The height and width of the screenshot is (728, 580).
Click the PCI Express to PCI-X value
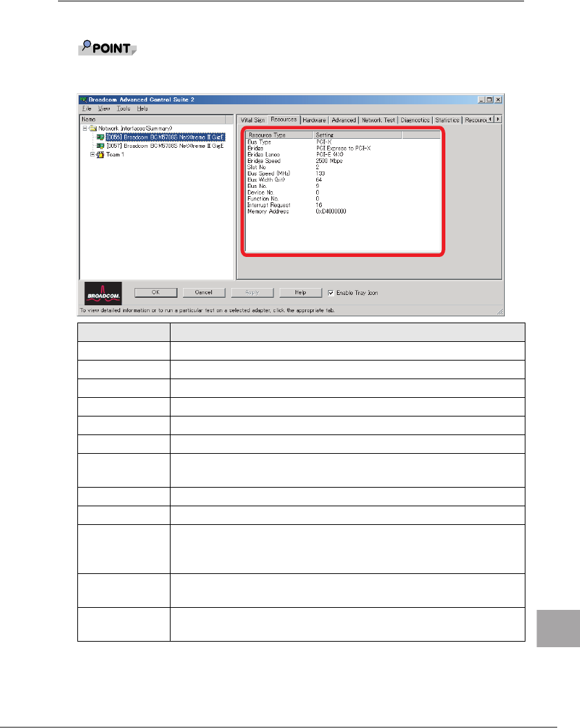343,148
